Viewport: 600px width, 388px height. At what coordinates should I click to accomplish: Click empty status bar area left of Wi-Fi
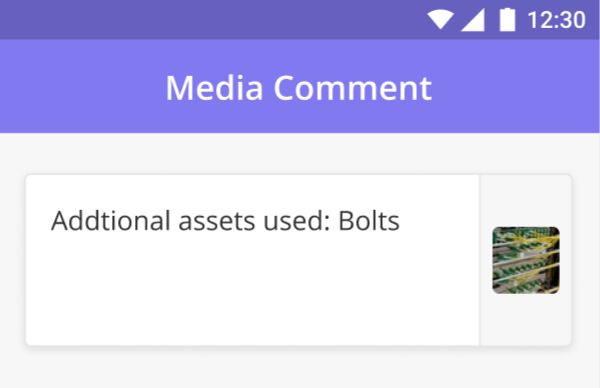[212, 20]
